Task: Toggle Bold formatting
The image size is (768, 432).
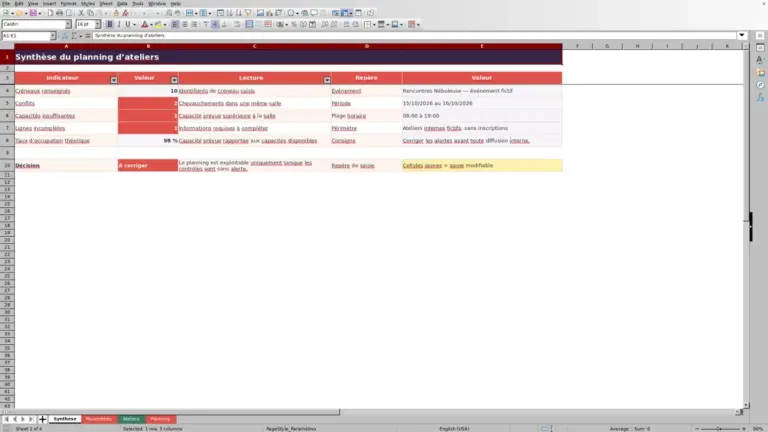Action: coord(110,24)
